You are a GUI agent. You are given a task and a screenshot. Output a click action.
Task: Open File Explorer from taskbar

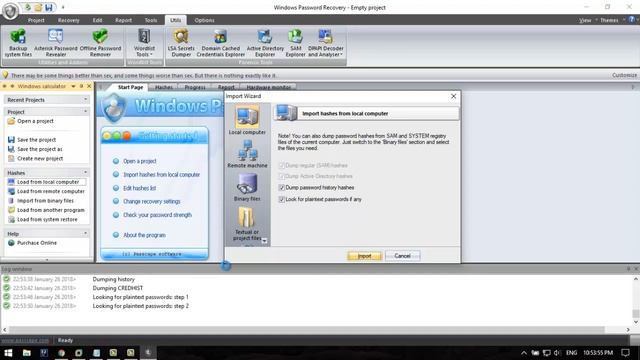click(x=27, y=353)
